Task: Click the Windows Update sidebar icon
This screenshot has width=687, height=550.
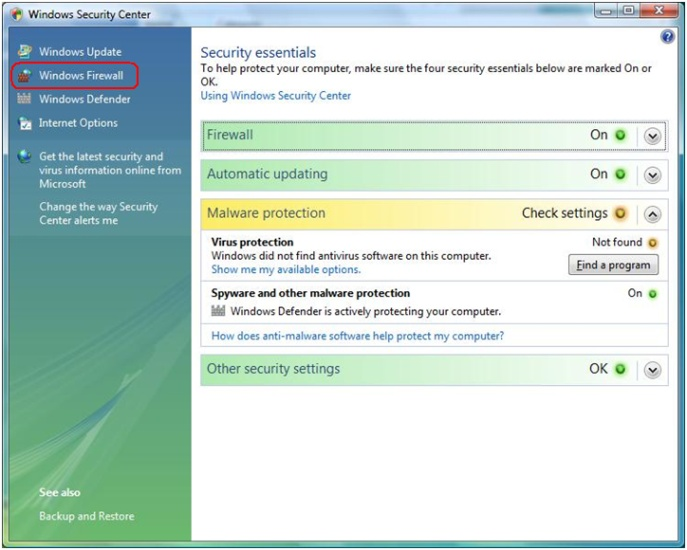Action: click(25, 52)
